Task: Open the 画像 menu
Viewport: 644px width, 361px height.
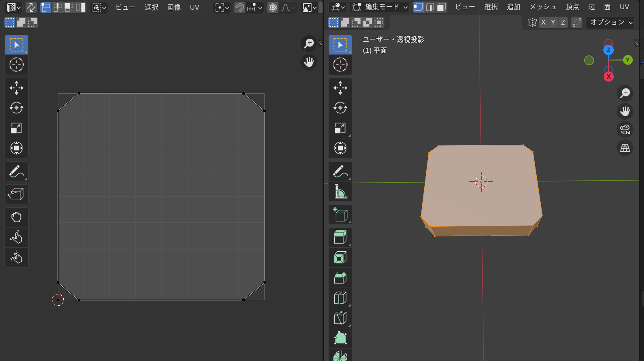Action: click(174, 7)
